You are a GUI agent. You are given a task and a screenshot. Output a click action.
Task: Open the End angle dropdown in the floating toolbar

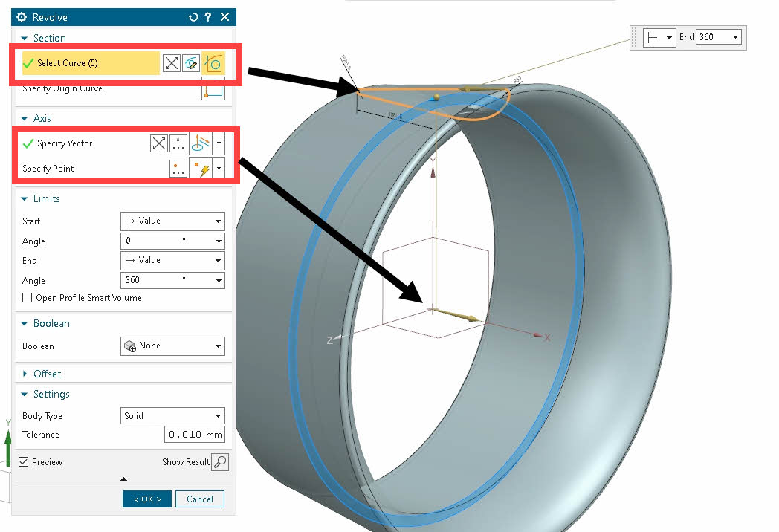click(x=734, y=36)
